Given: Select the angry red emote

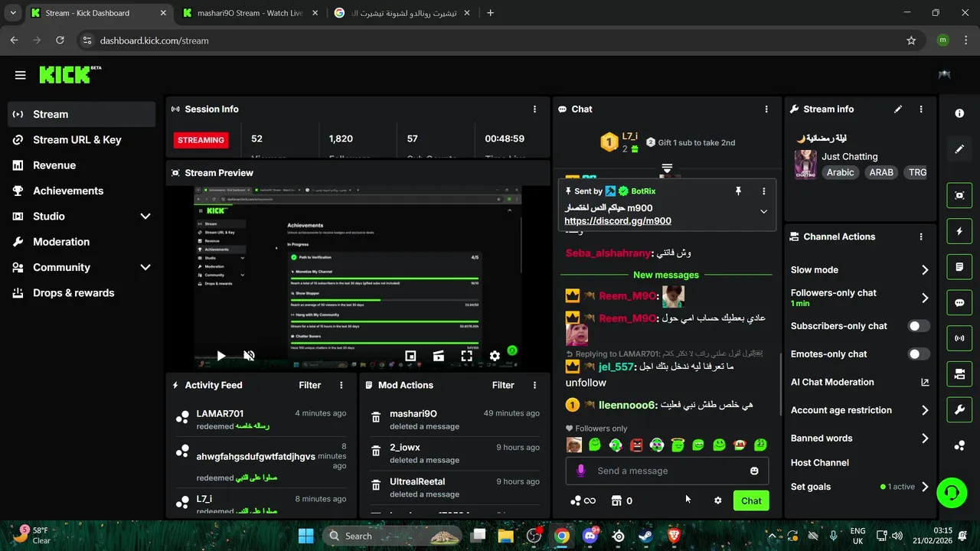Looking at the screenshot, I should 636,445.
